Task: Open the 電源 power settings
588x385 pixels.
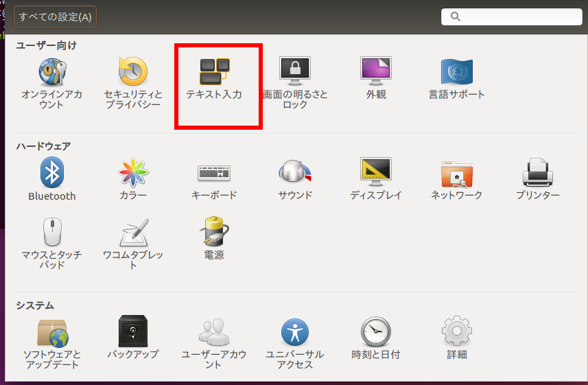Action: [x=214, y=239]
